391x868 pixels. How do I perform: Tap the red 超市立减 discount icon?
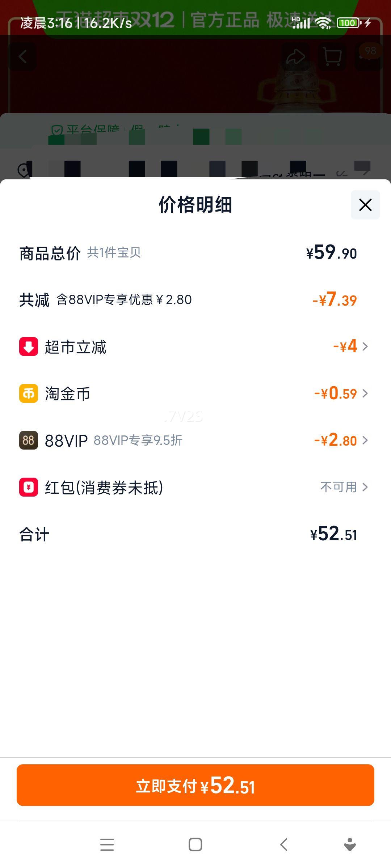29,346
